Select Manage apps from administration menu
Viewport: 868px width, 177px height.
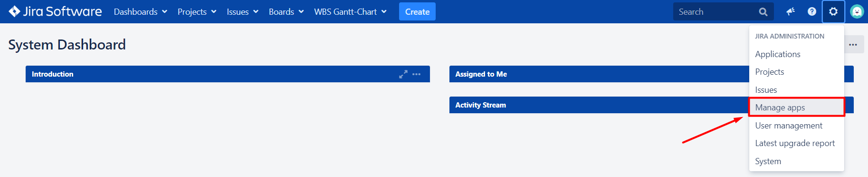click(x=797, y=108)
